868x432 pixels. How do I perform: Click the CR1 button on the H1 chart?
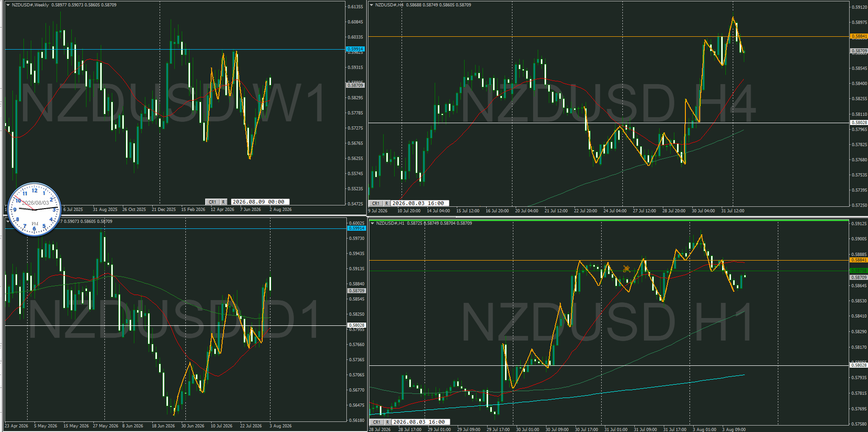coord(377,422)
